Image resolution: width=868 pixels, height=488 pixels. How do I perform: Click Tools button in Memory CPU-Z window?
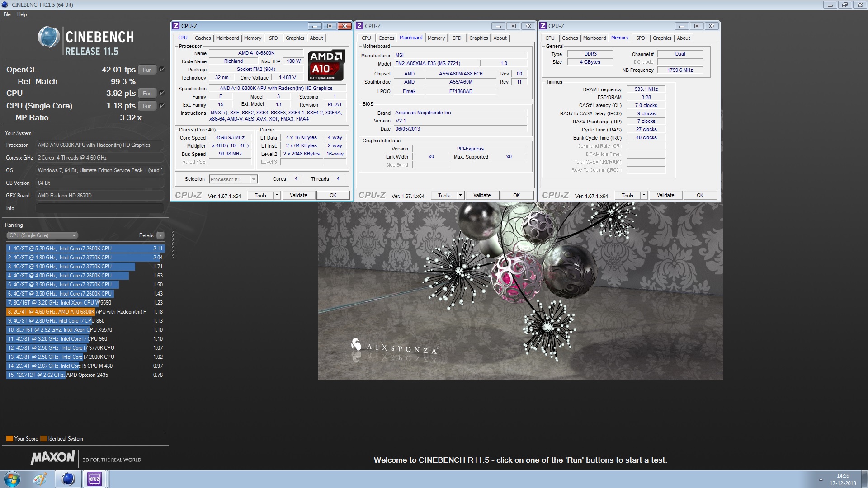627,195
